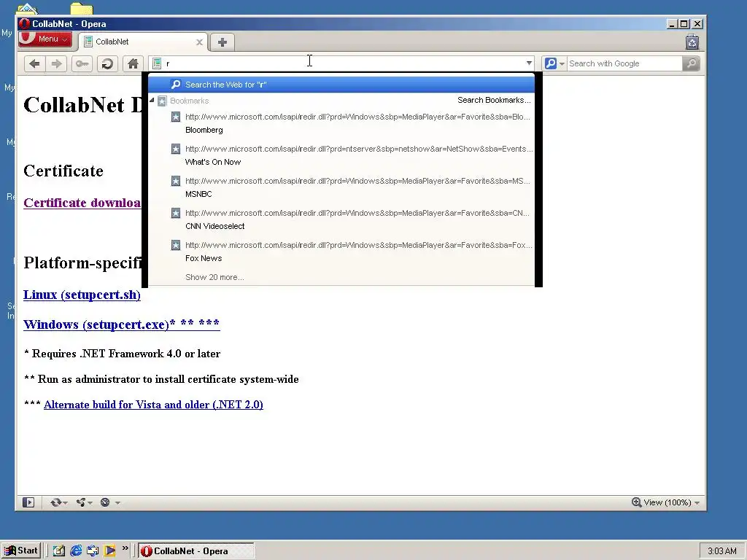Toggle the side panel button in status bar
The width and height of the screenshot is (747, 560).
click(x=28, y=502)
